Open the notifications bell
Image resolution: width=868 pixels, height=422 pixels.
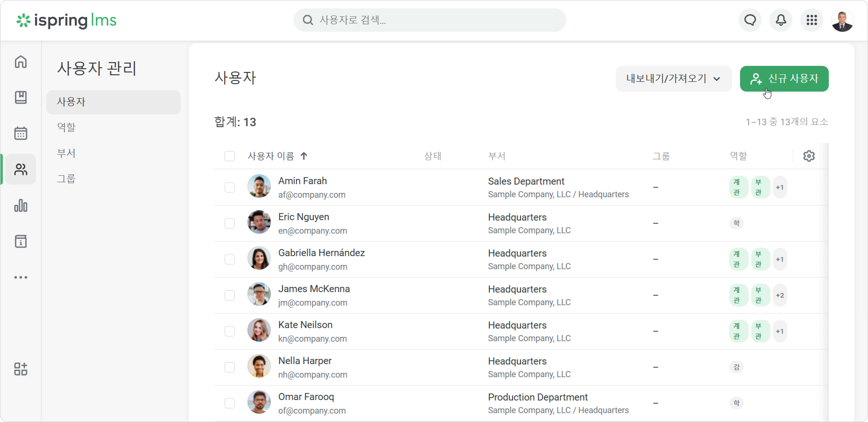(781, 20)
